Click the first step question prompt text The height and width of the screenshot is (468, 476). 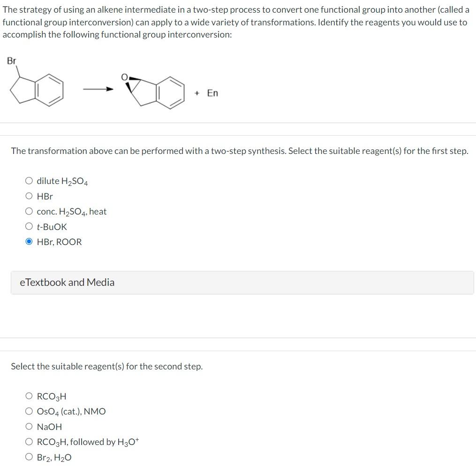[x=240, y=150]
